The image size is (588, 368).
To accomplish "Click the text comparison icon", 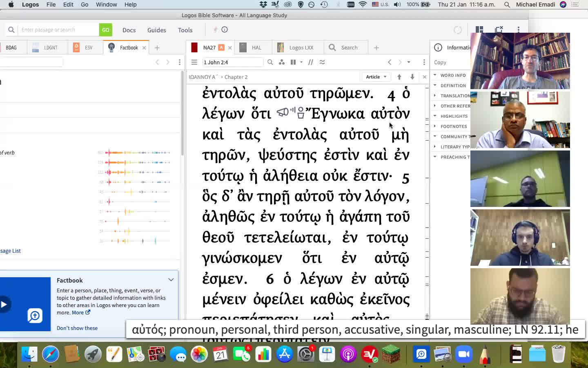I will [x=322, y=62].
